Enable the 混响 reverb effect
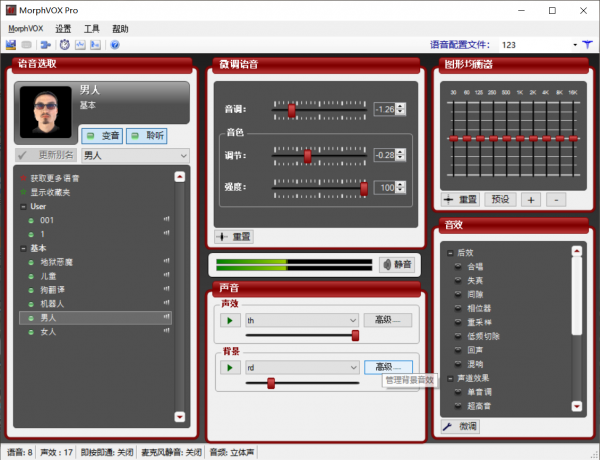The width and height of the screenshot is (600, 460). pos(458,364)
